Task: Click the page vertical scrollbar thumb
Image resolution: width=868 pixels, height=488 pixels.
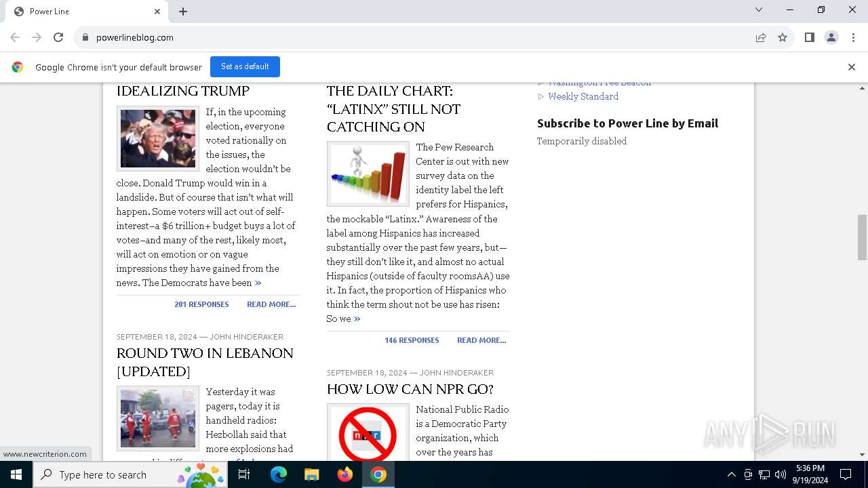Action: pos(862,237)
